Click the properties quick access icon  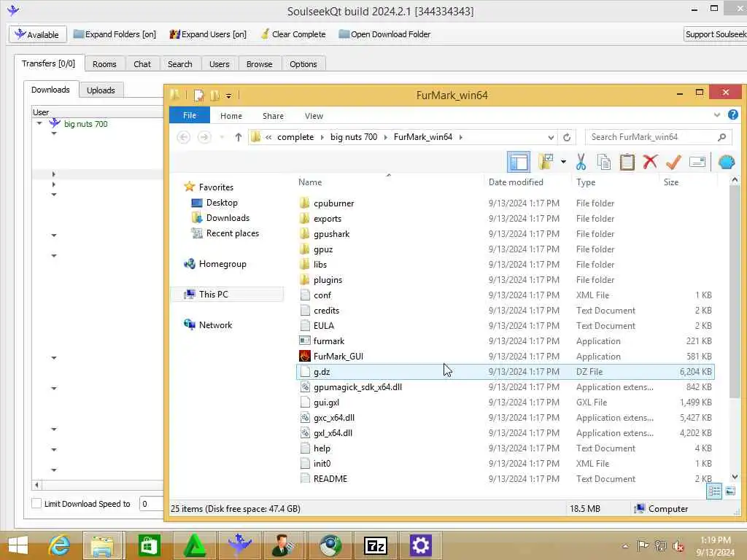(x=198, y=96)
